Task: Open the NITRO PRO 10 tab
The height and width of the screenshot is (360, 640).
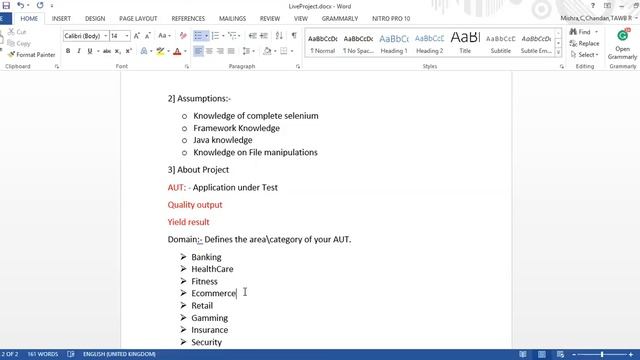Action: coord(391,19)
